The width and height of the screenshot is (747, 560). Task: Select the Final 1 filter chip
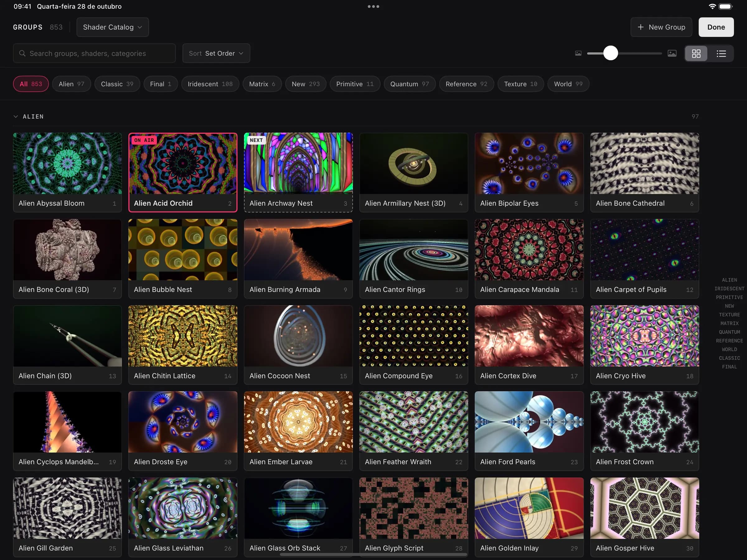pos(160,84)
